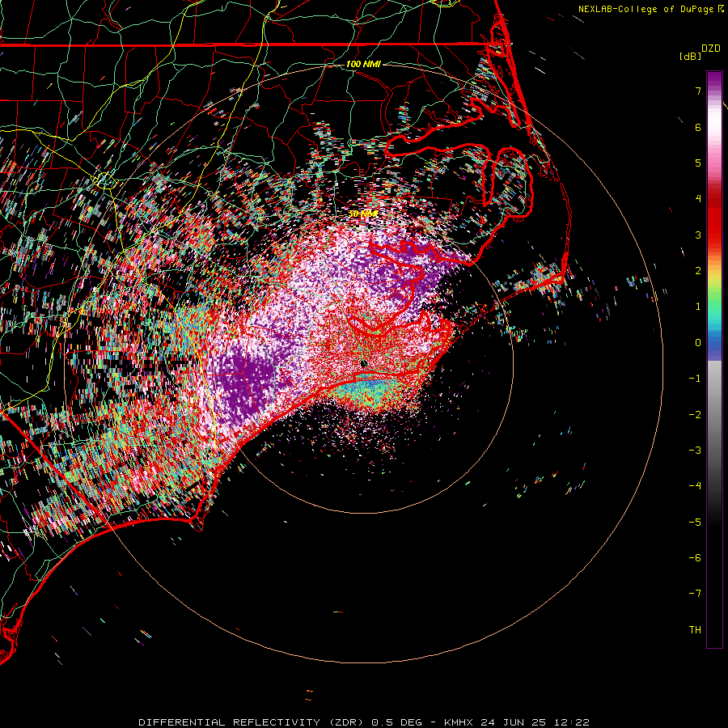Select the 100 NMI range ring label

363,64
